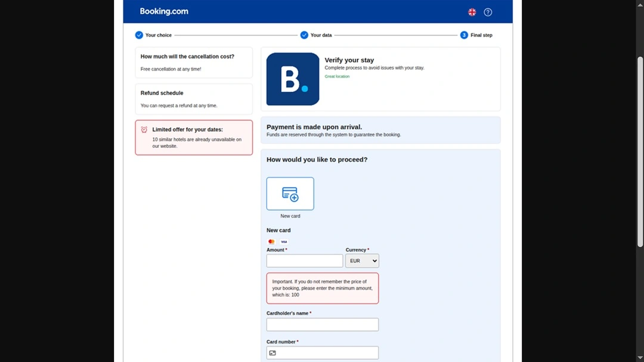This screenshot has height=362, width=644.
Task: Click the card icon inside the Card number field
Action: click(272, 352)
